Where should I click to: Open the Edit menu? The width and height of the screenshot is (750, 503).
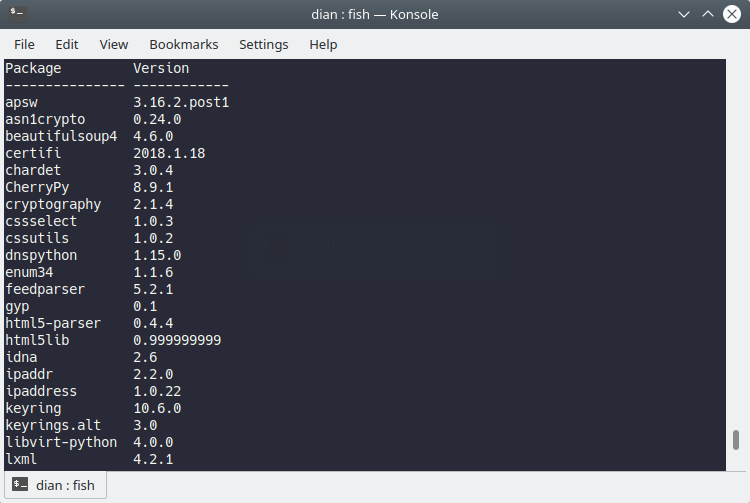coord(67,44)
